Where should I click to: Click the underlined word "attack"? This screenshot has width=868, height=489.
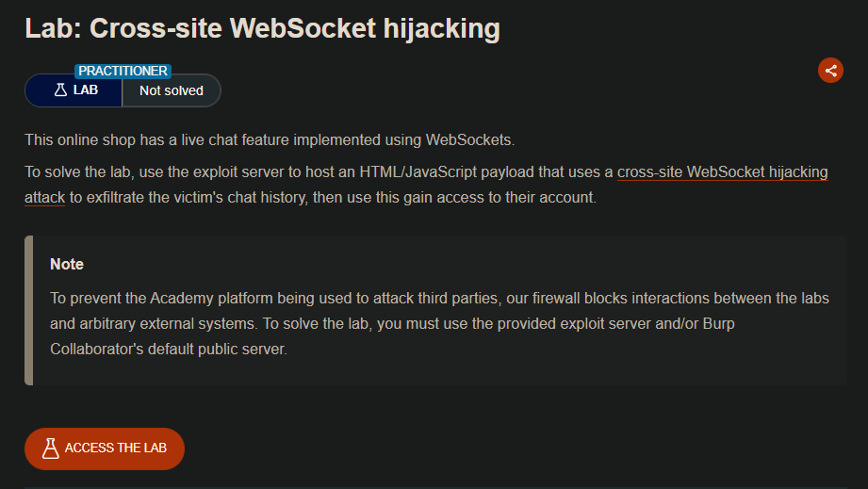44,200
